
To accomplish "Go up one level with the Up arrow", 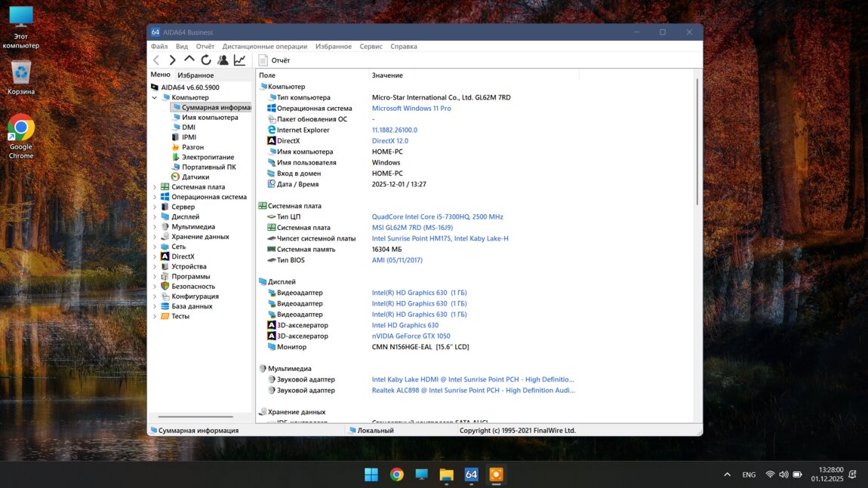I will click(189, 60).
